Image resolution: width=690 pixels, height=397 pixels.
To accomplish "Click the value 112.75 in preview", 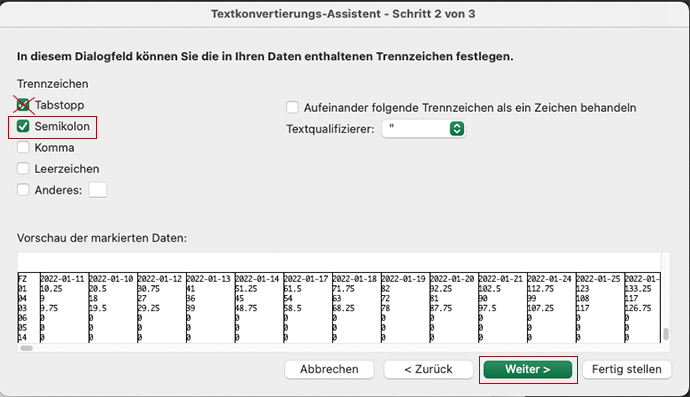I will point(541,289).
